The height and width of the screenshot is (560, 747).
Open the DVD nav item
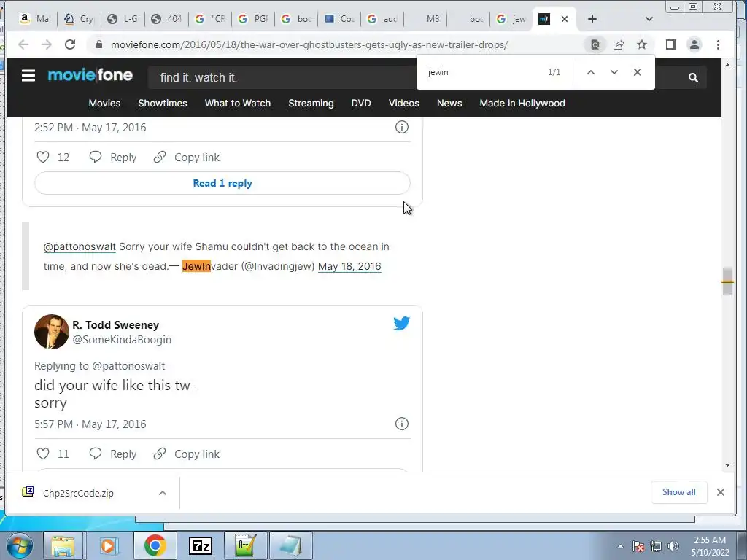[361, 104]
